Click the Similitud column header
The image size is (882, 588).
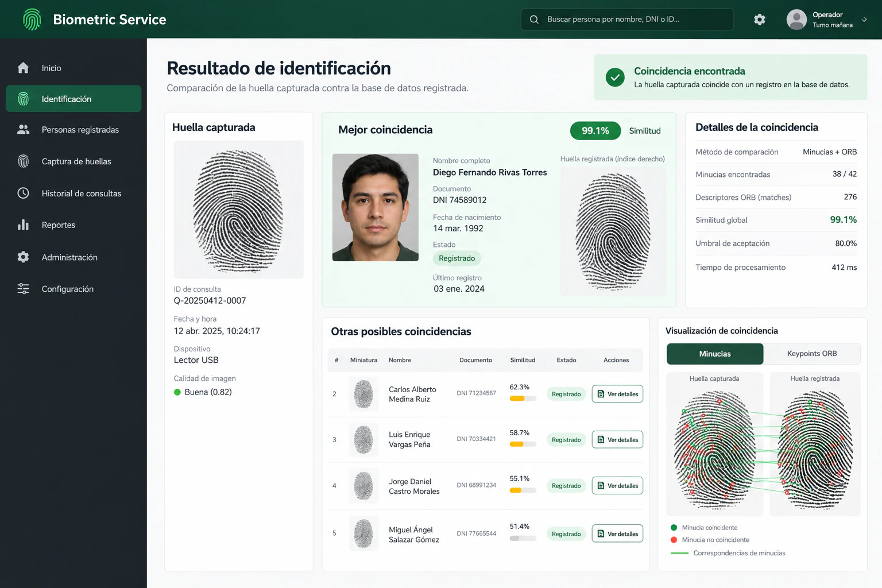(x=523, y=360)
